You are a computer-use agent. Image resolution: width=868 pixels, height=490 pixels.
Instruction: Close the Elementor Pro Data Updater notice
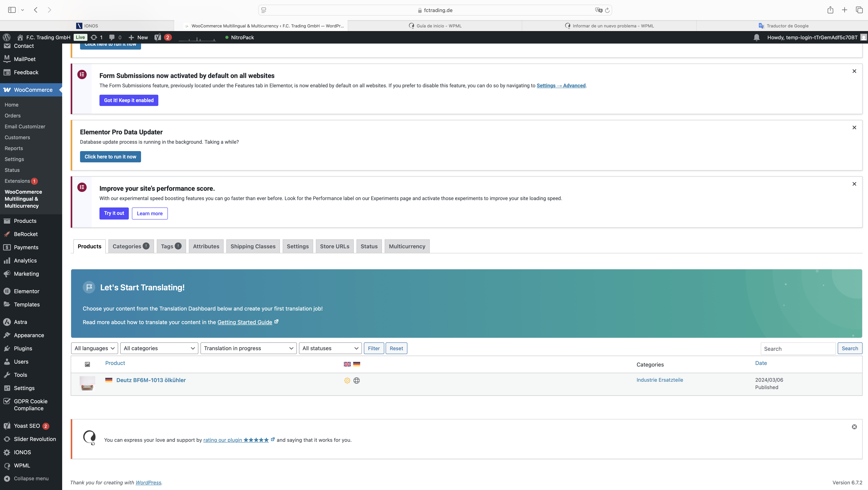click(x=854, y=128)
